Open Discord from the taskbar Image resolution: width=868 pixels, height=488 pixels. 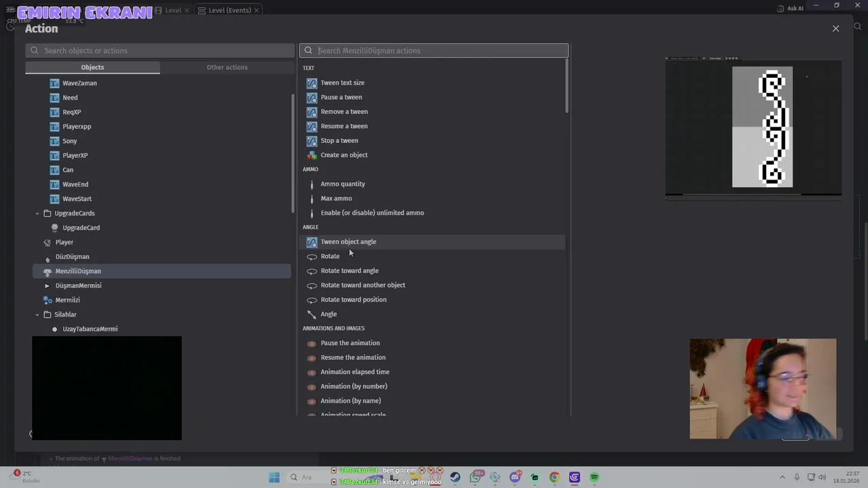[515, 477]
